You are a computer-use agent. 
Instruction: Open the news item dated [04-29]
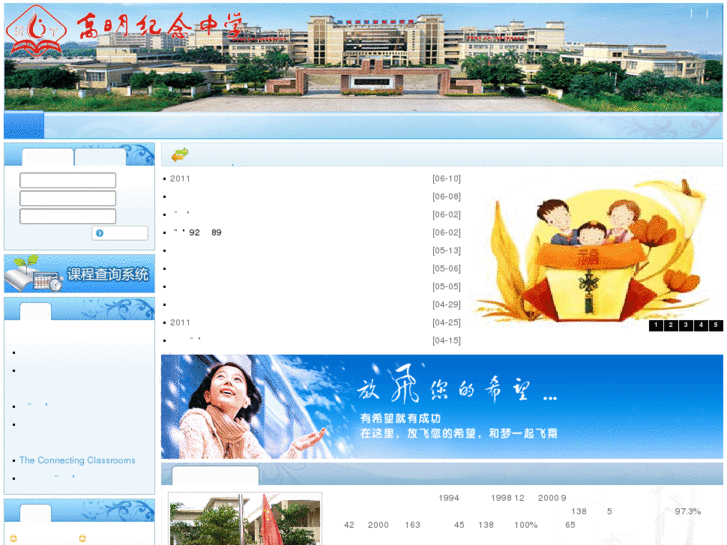pyautogui.click(x=312, y=305)
